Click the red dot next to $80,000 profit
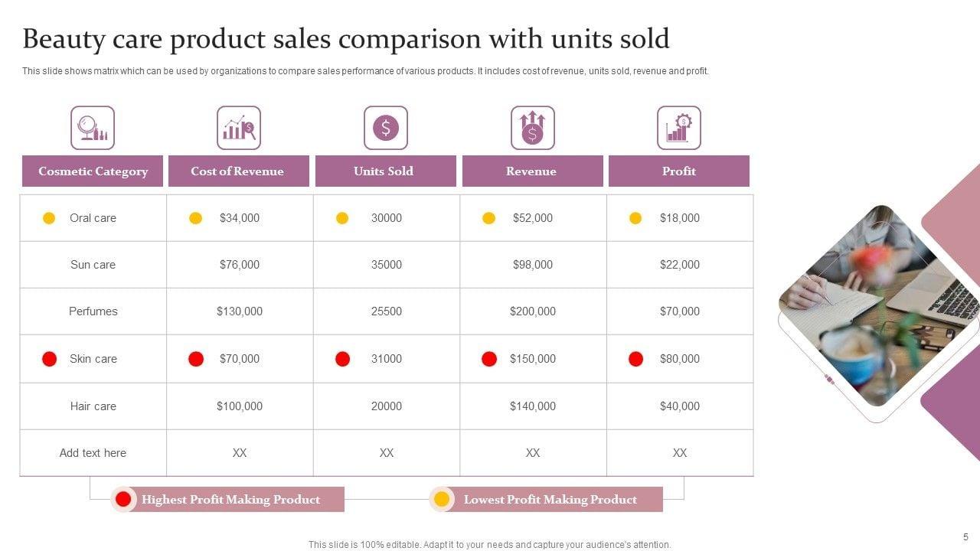Image resolution: width=980 pixels, height=551 pixels. point(635,359)
